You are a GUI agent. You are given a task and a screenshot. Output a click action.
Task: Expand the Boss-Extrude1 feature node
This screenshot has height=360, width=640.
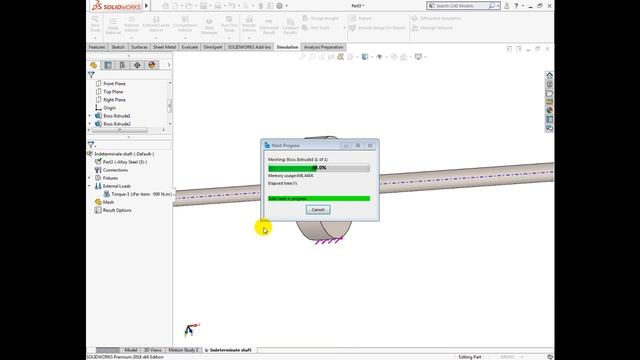[x=90, y=116]
